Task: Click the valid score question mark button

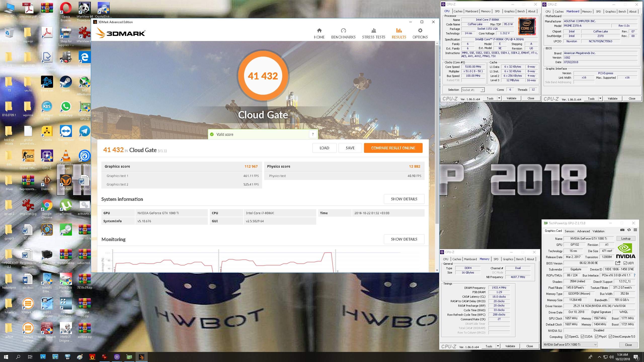Action: (313, 134)
